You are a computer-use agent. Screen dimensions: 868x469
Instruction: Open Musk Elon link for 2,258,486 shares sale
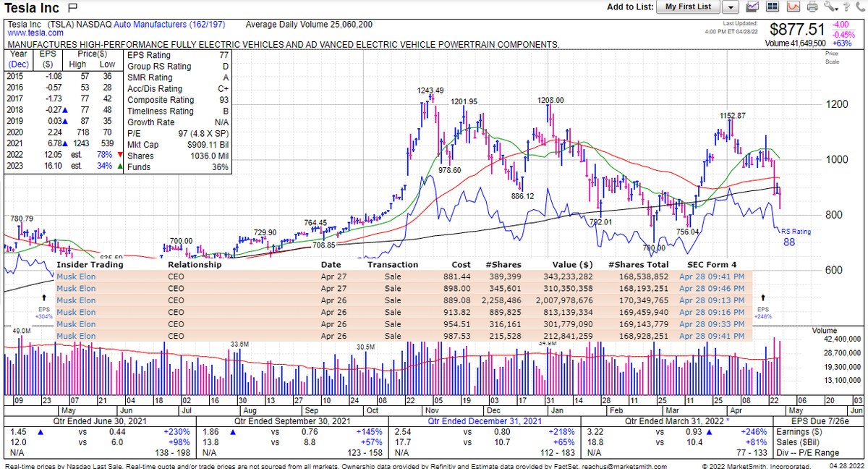point(76,300)
